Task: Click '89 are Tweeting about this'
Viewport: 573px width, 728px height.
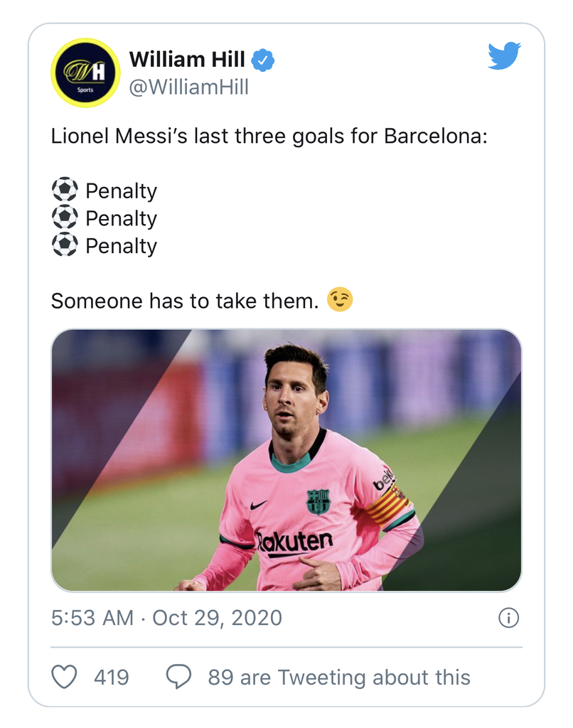Action: 339,677
